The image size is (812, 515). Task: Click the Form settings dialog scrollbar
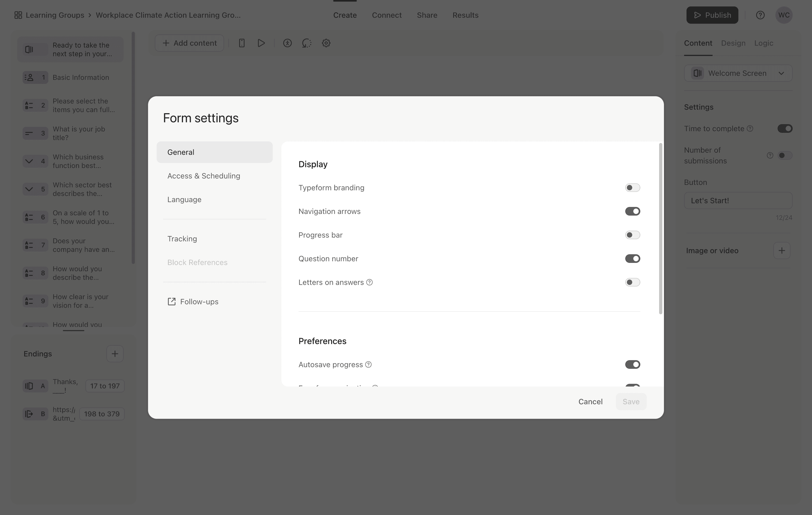pos(661,229)
